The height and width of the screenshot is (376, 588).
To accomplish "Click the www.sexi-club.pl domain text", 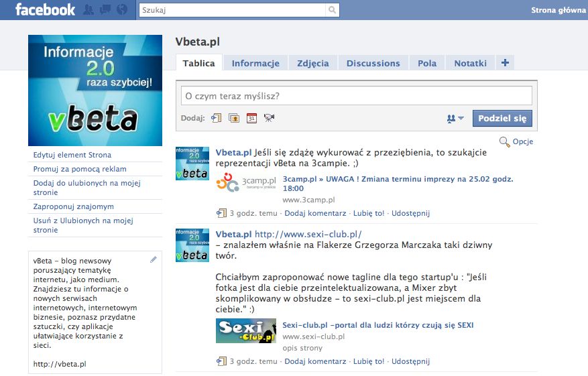I will pos(314,336).
